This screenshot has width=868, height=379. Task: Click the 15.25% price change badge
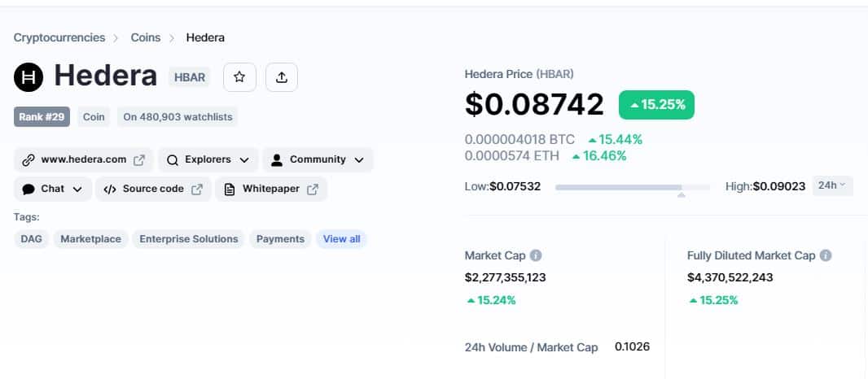coord(656,105)
